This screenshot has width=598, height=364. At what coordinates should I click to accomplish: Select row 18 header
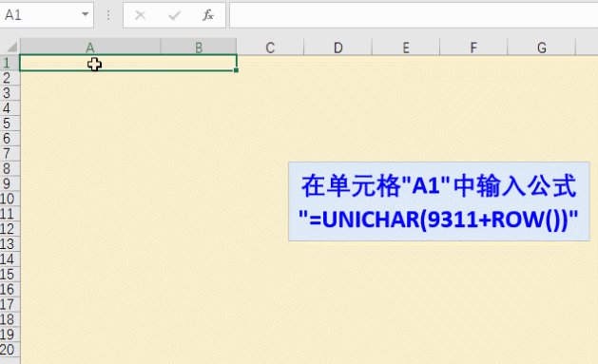coord(10,319)
